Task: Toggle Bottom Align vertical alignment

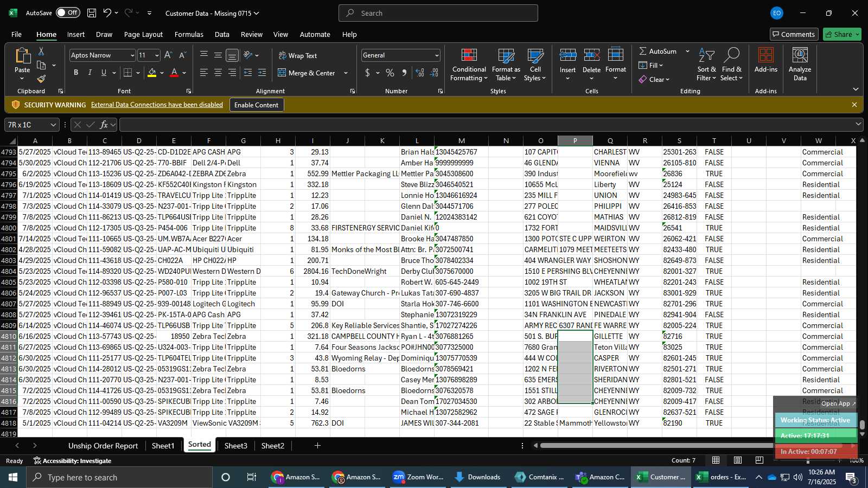Action: (232, 55)
